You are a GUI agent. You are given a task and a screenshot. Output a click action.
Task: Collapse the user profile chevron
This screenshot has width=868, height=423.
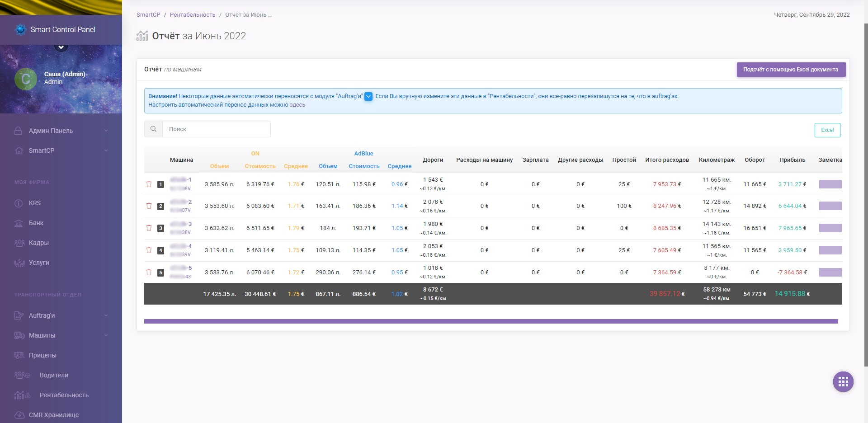(61, 47)
